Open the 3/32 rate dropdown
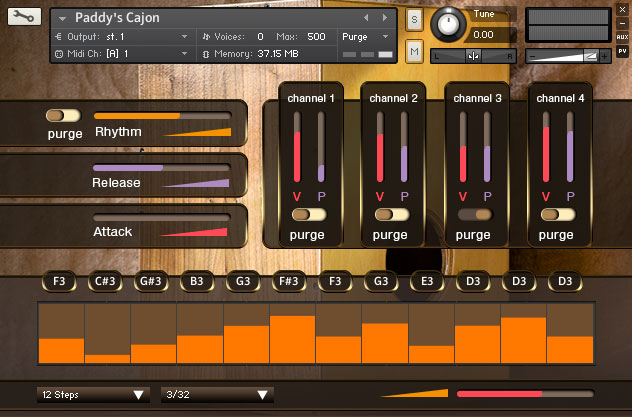632x417 pixels. tap(217, 395)
